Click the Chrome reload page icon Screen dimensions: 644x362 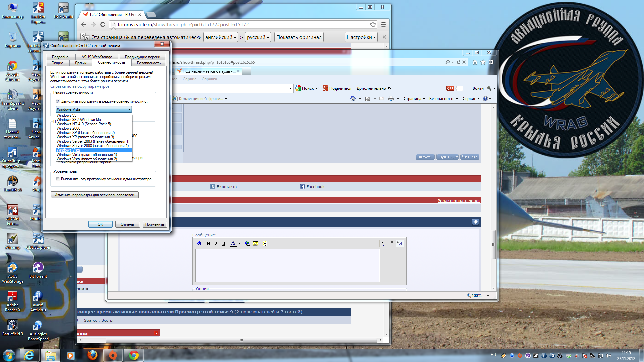coord(103,24)
